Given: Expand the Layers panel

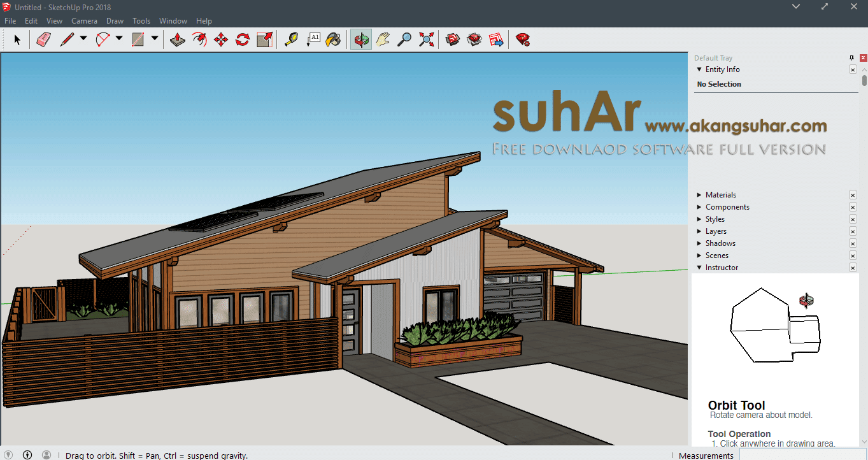Looking at the screenshot, I should (699, 231).
